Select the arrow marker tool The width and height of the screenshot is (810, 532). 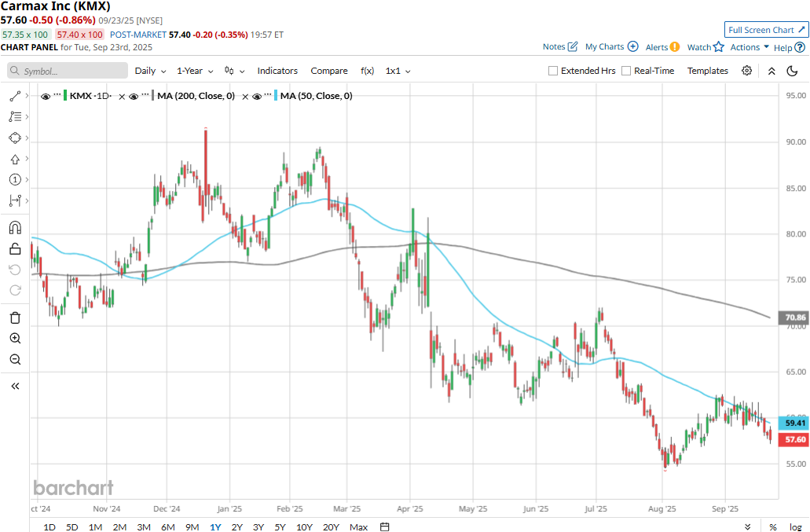click(15, 159)
